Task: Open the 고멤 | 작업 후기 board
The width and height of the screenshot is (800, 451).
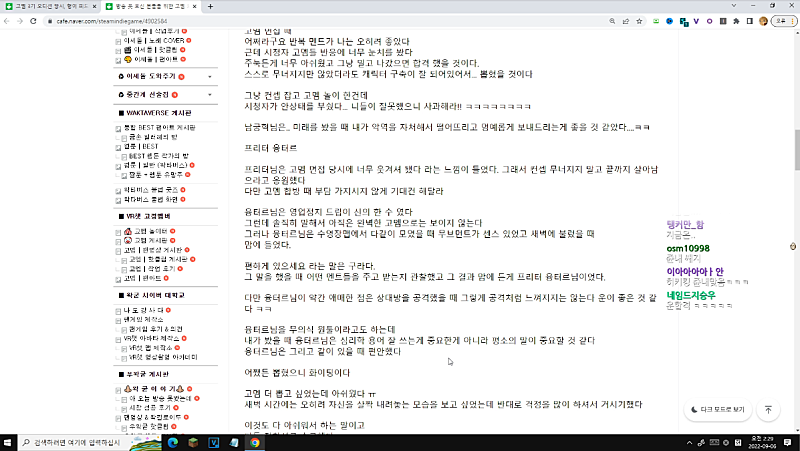Action: pos(152,268)
